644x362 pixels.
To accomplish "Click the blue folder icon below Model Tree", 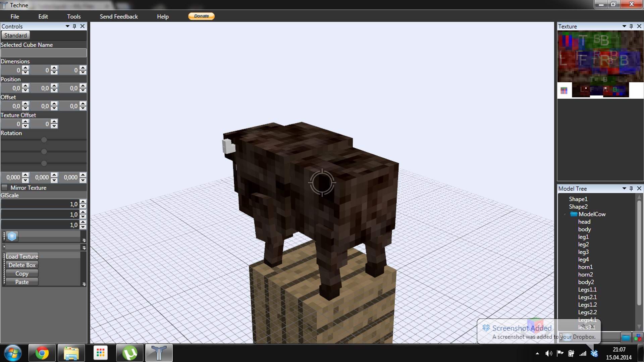I will (626, 338).
